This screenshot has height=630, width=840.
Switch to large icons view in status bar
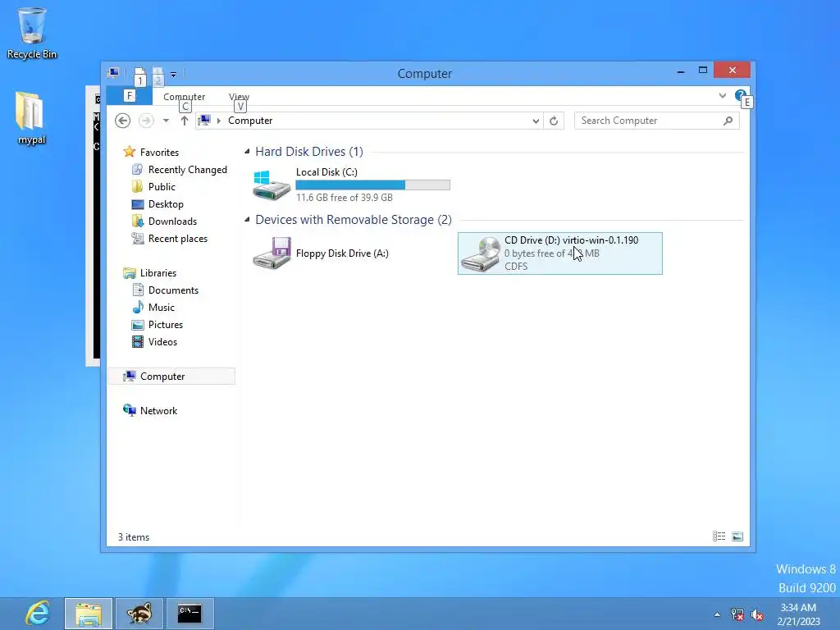pos(737,536)
